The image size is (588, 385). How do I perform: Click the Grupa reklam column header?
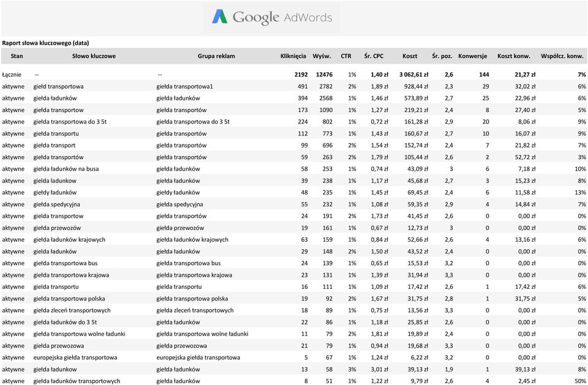(x=216, y=56)
